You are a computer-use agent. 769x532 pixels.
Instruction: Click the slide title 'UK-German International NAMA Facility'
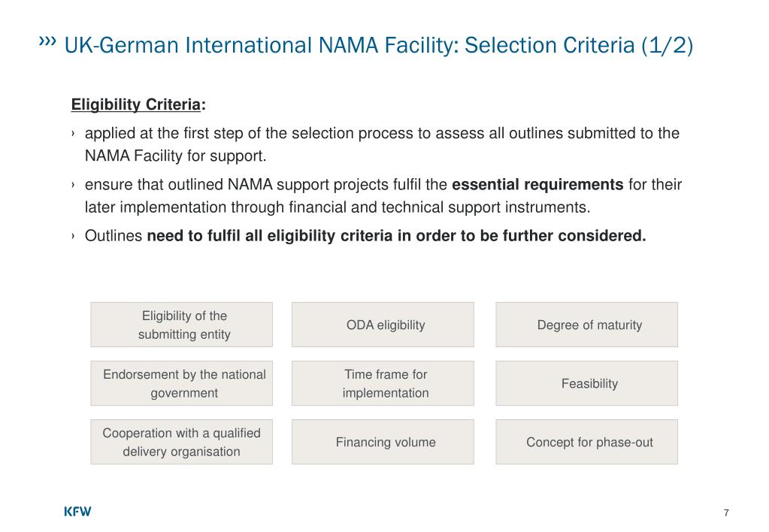click(262, 45)
